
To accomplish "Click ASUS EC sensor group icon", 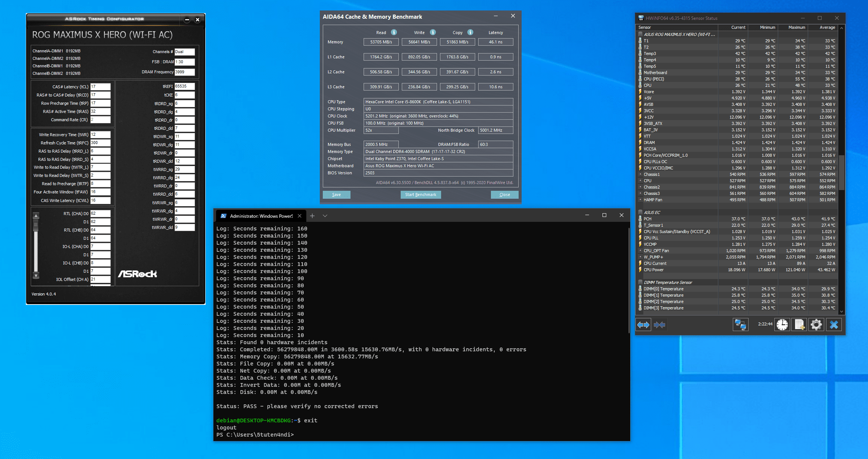I will [640, 212].
